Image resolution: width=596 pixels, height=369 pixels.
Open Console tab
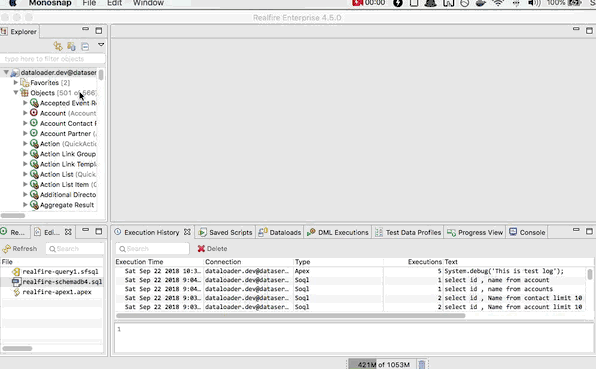pyautogui.click(x=527, y=232)
